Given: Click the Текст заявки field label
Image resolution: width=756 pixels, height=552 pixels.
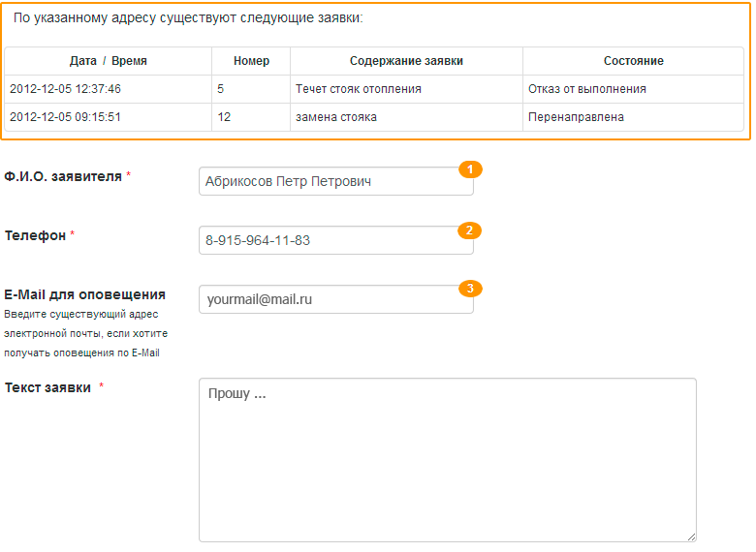Looking at the screenshot, I should [x=48, y=387].
